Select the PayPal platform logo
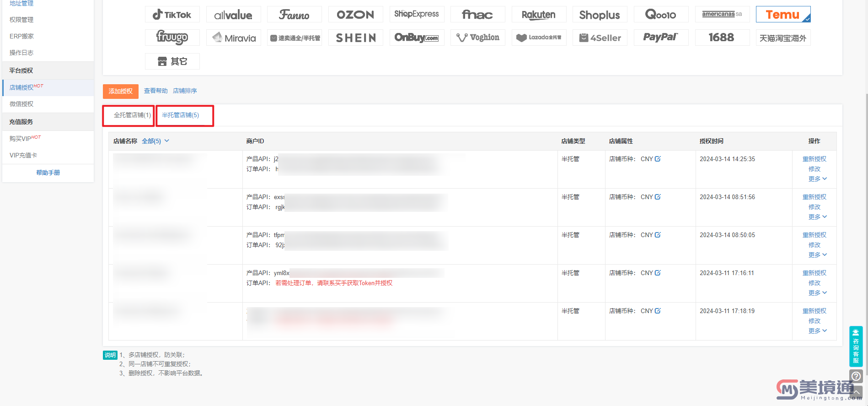868x406 pixels. 661,38
